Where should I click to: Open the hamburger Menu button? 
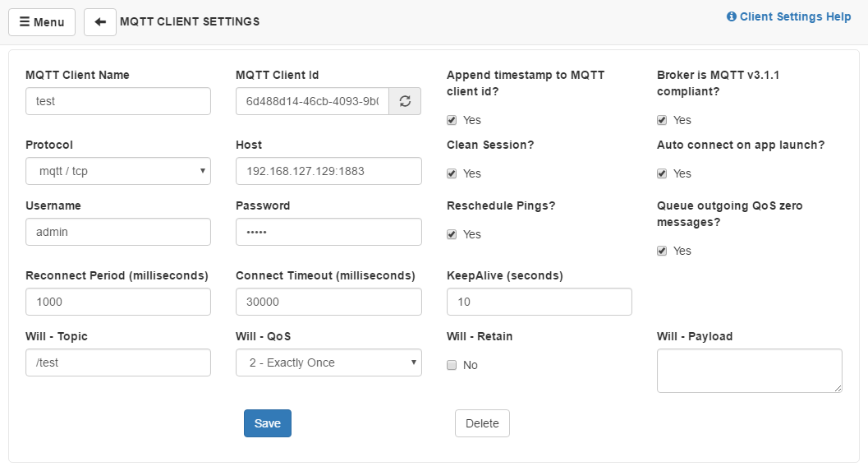coord(42,22)
